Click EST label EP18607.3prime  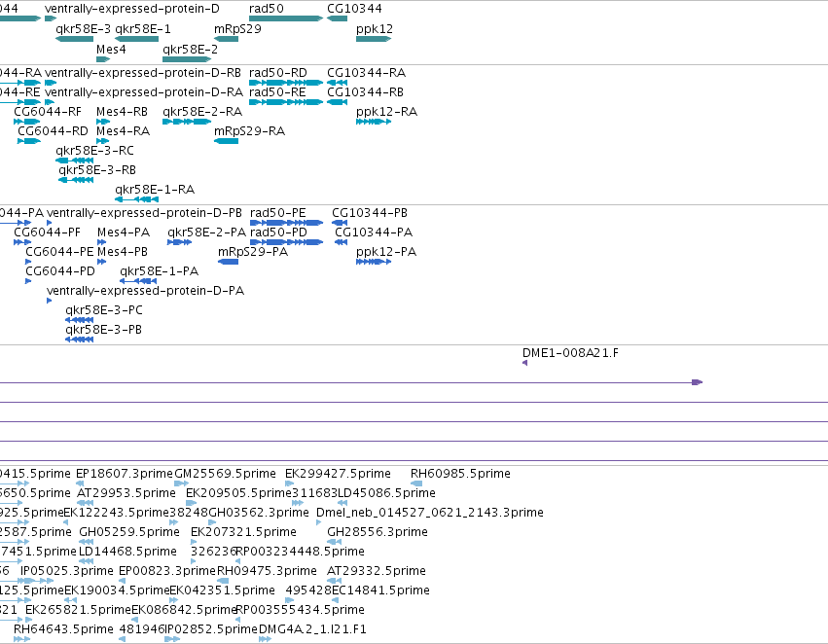tap(125, 474)
